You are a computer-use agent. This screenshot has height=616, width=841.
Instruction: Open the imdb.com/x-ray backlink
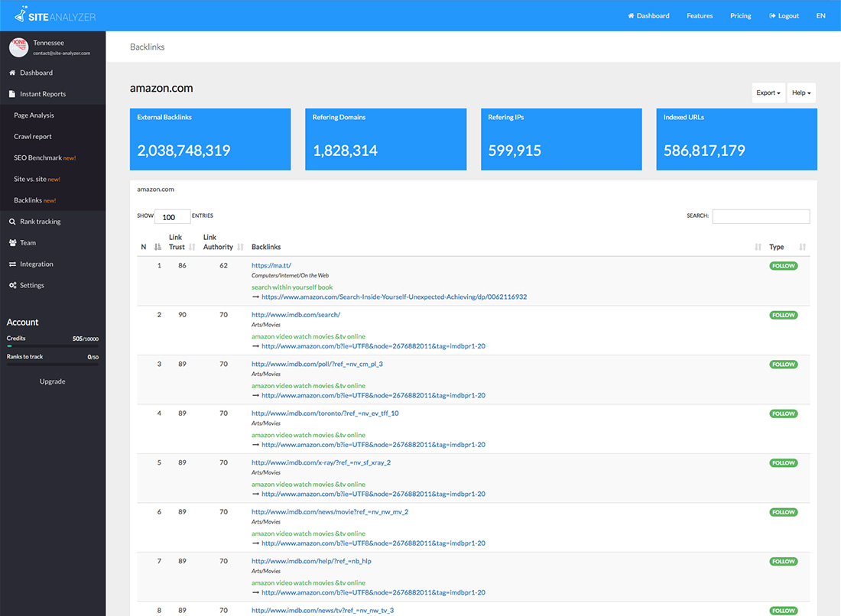pyautogui.click(x=321, y=462)
